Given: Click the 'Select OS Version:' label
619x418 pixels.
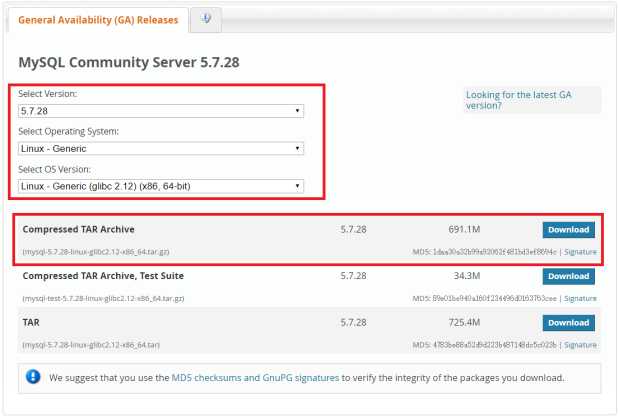Looking at the screenshot, I should [x=54, y=169].
